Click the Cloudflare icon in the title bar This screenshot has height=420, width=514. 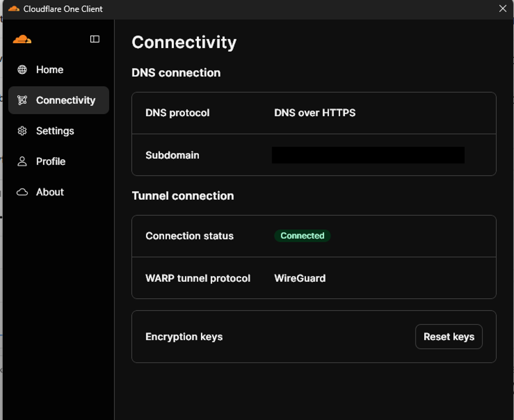(x=14, y=9)
